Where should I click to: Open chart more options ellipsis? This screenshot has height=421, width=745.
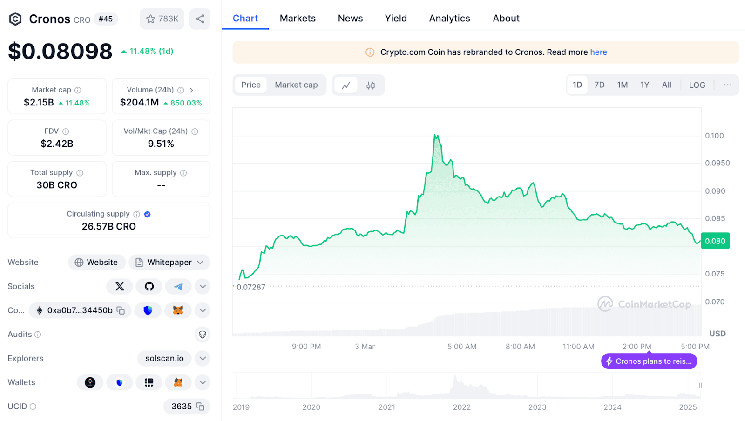pyautogui.click(x=726, y=85)
